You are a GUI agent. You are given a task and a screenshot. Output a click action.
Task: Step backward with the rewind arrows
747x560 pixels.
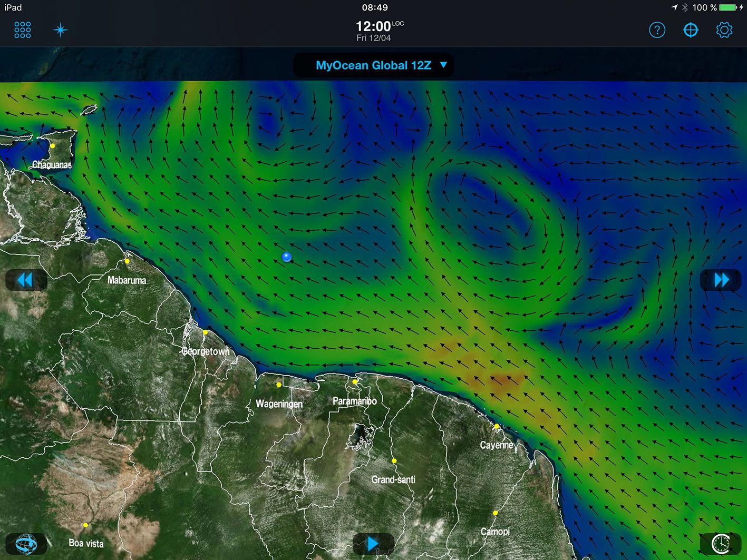(25, 280)
